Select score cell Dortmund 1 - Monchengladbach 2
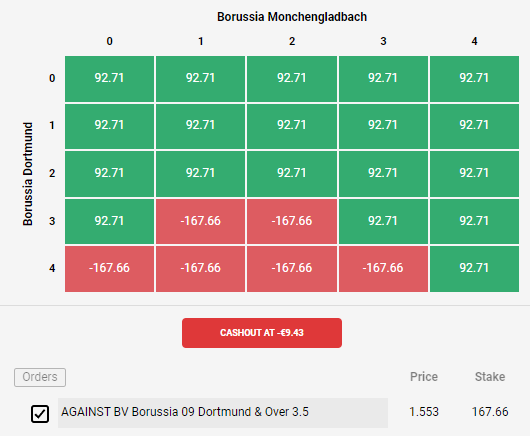The width and height of the screenshot is (530, 436). click(x=292, y=126)
